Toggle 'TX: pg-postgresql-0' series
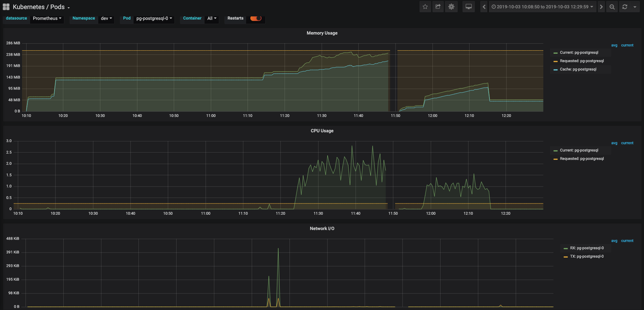This screenshot has width=644, height=310. [x=587, y=257]
